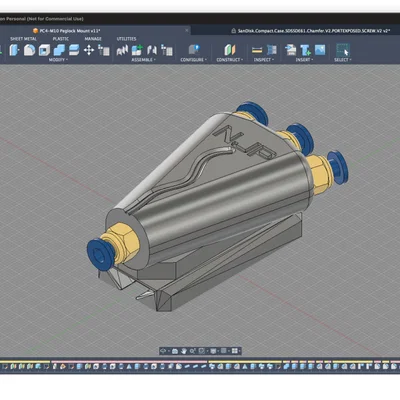The height and width of the screenshot is (400, 400).
Task: Select the front brass hex fitting
Action: tap(122, 243)
